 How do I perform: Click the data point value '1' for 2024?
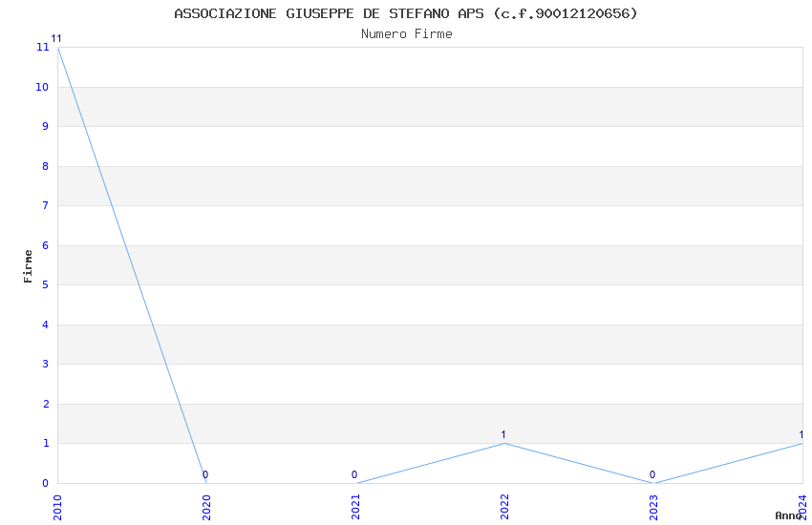pyautogui.click(x=801, y=434)
